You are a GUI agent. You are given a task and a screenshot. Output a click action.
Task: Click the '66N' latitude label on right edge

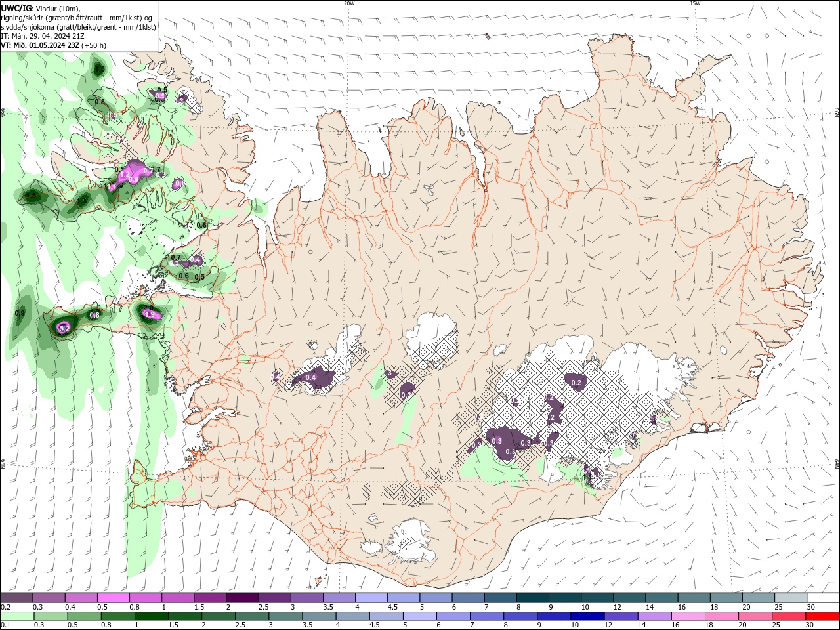coord(837,113)
